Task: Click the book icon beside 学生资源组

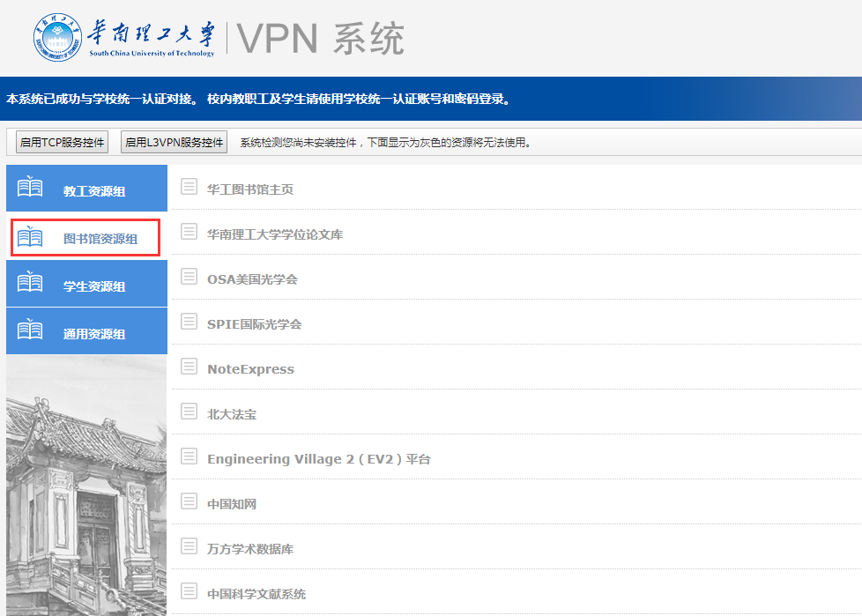Action: click(x=30, y=281)
